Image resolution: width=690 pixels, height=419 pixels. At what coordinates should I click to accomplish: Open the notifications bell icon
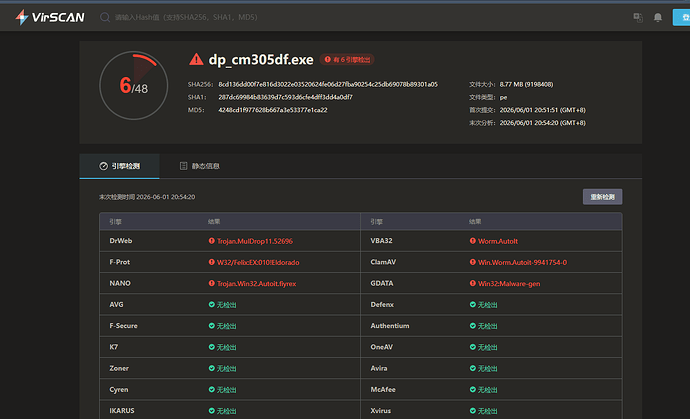click(658, 17)
